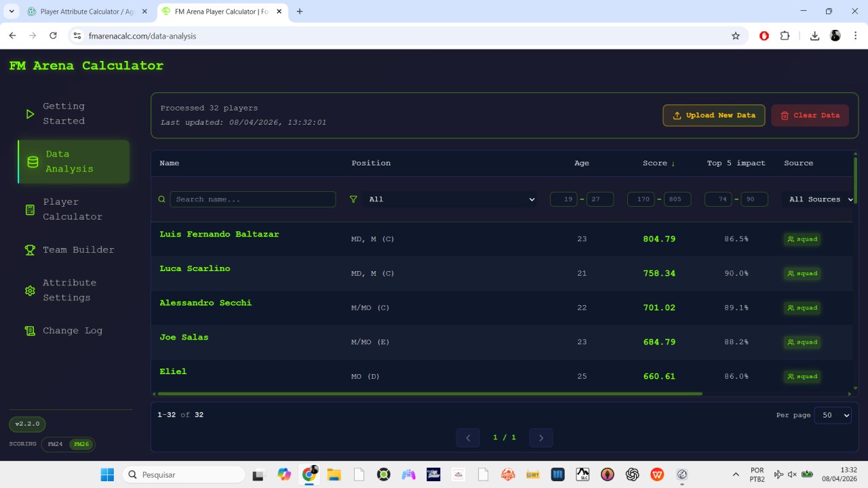This screenshot has height=488, width=868.
Task: Switch scoring to FM24
Action: tap(55, 444)
